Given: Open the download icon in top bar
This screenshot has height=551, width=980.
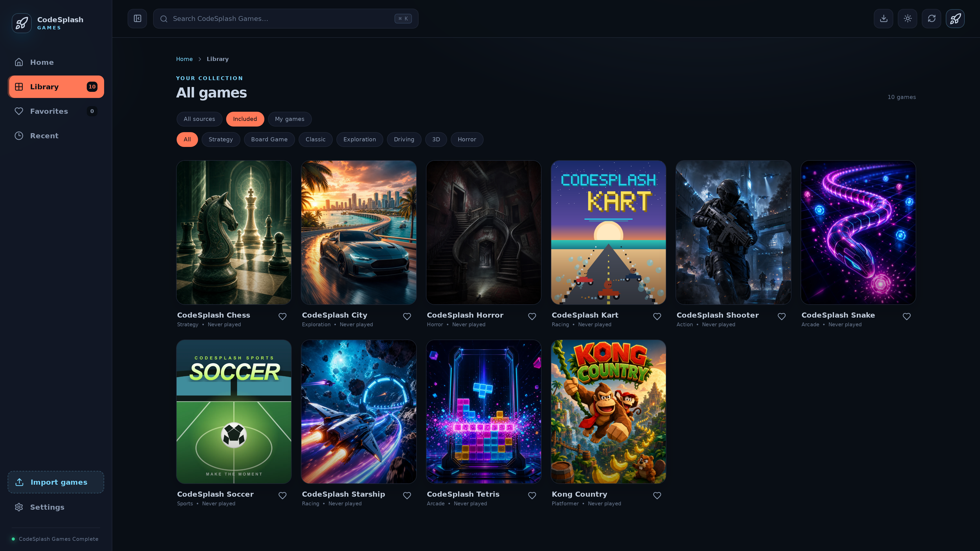Looking at the screenshot, I should tap(883, 19).
